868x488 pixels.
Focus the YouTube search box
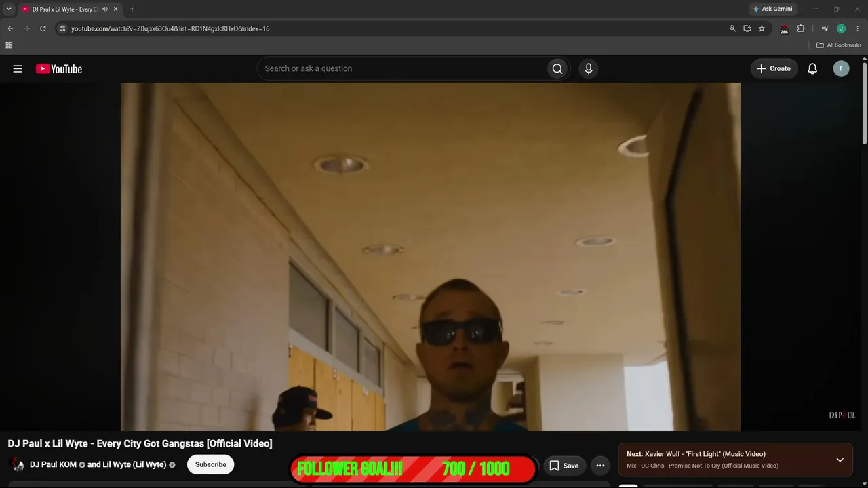(x=402, y=68)
